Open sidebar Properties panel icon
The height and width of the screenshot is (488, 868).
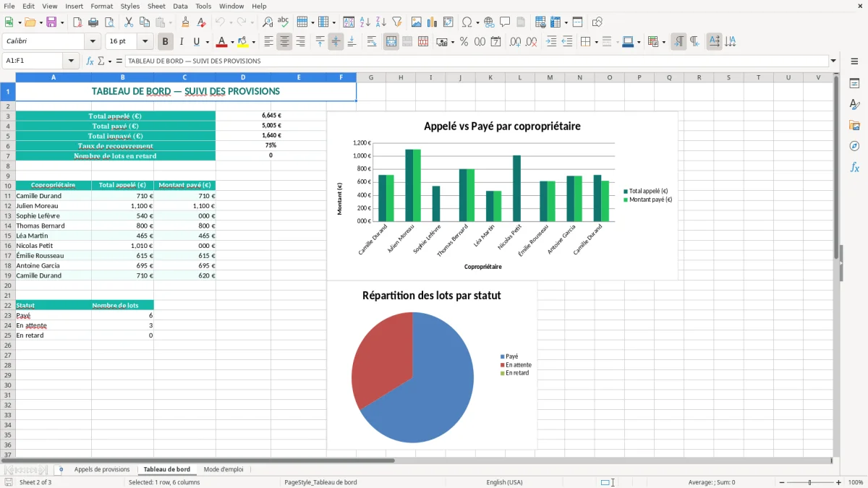point(854,84)
